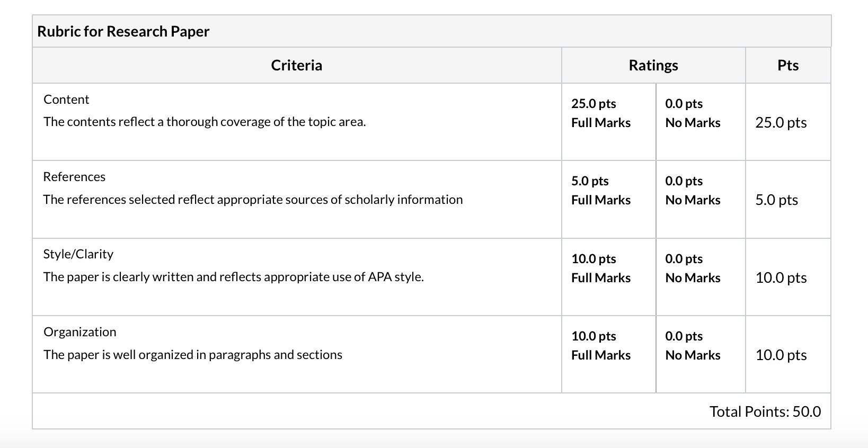Click the 25.0 pts value in Pts column
This screenshot has width=868, height=448.
(781, 122)
